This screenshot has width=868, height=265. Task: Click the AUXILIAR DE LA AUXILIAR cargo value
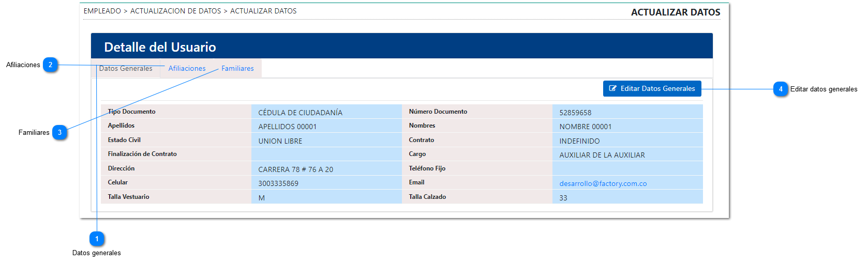click(x=602, y=155)
